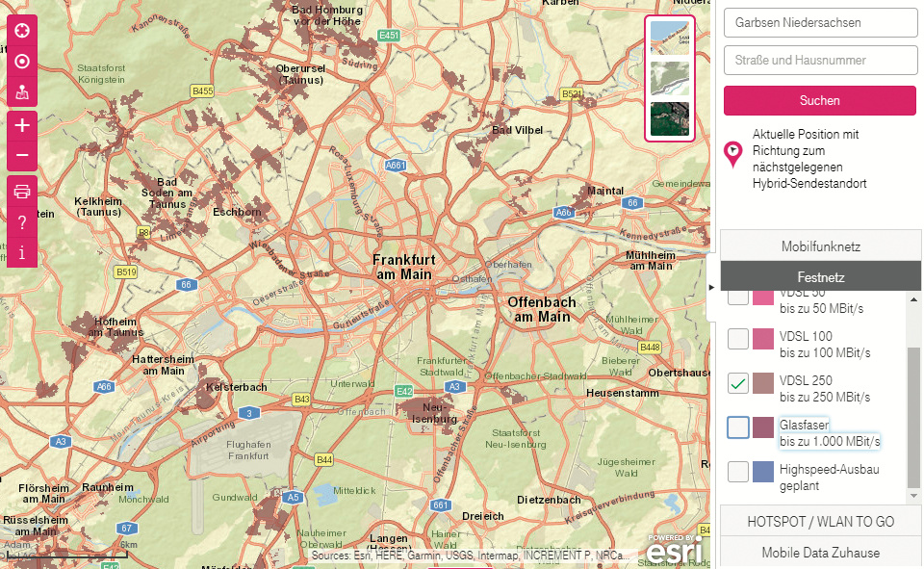Viewport: 924px width, 569px height.
Task: Click the map pin overview icon
Action: tap(22, 93)
